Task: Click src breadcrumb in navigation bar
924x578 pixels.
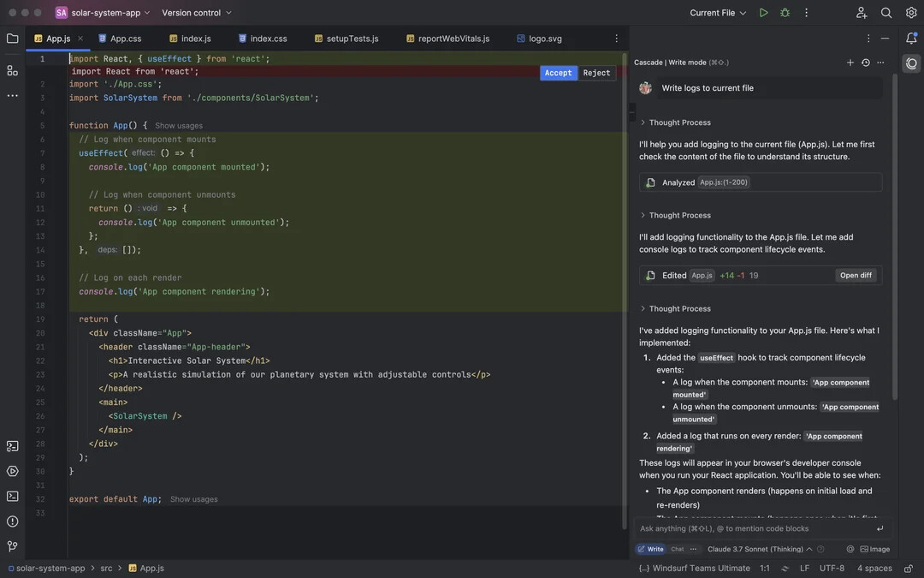Action: (106, 569)
